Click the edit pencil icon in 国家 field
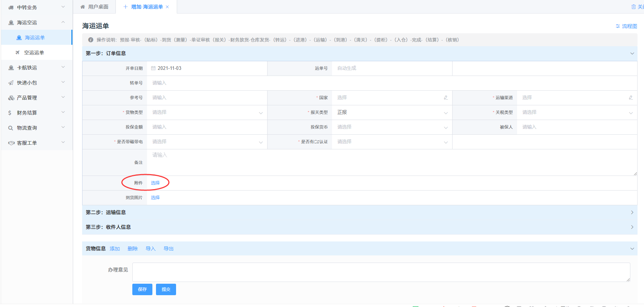The height and width of the screenshot is (307, 644). pos(446,97)
